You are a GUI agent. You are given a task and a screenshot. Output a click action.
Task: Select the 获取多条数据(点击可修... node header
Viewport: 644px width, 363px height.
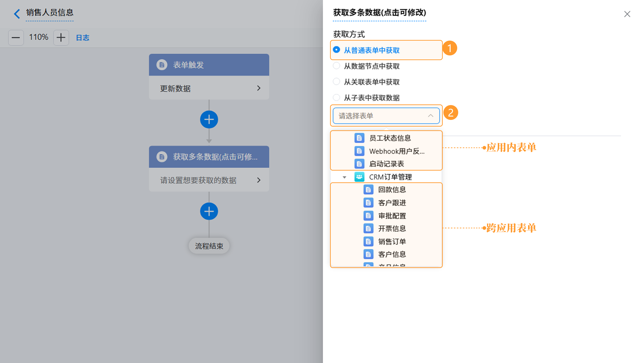coord(209,157)
